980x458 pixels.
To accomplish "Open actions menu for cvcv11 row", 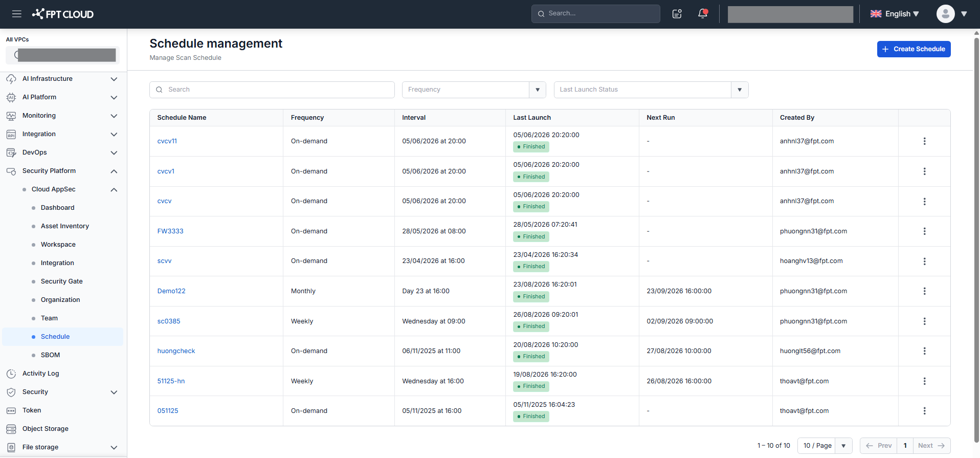I will point(924,141).
